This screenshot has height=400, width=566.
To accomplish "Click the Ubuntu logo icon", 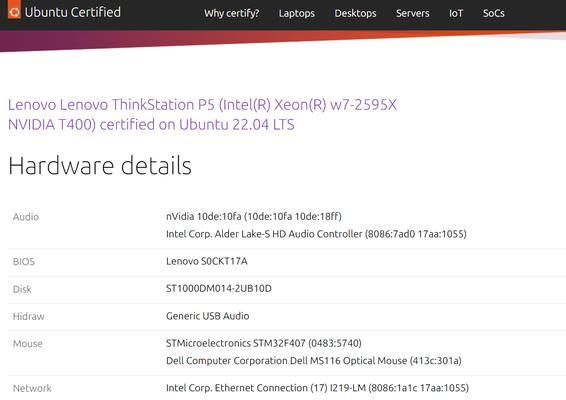I will click(x=14, y=11).
